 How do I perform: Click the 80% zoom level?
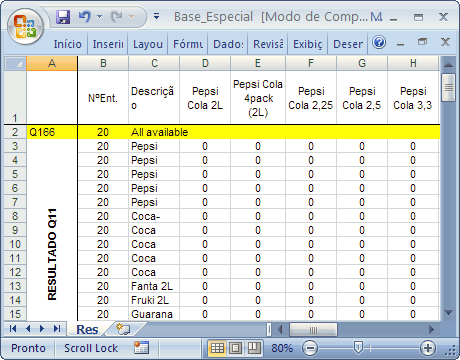pos(282,348)
